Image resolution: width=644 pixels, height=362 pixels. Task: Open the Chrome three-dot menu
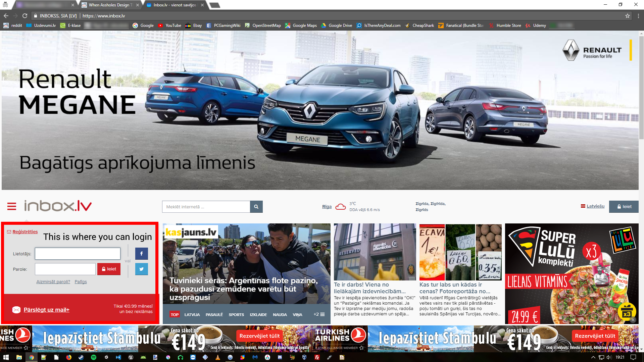coord(638,16)
